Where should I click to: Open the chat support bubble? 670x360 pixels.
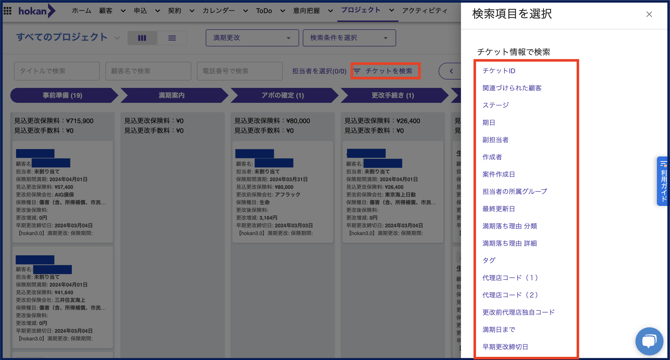coord(649,341)
